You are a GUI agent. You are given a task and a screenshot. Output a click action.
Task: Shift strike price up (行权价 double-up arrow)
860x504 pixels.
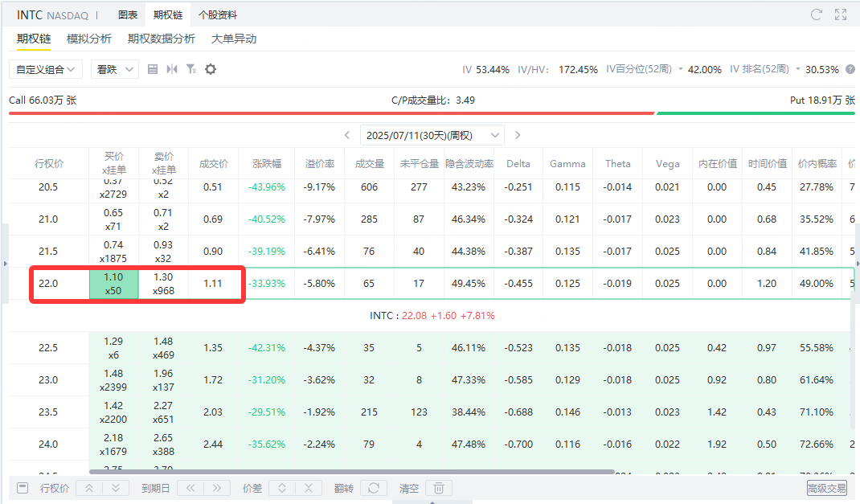point(89,488)
